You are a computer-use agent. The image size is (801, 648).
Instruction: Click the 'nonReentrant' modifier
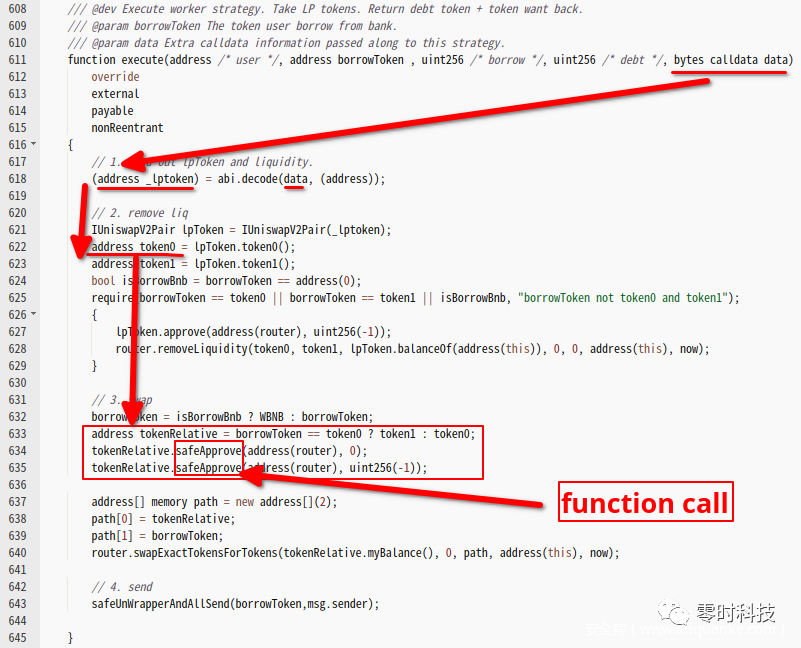[127, 128]
